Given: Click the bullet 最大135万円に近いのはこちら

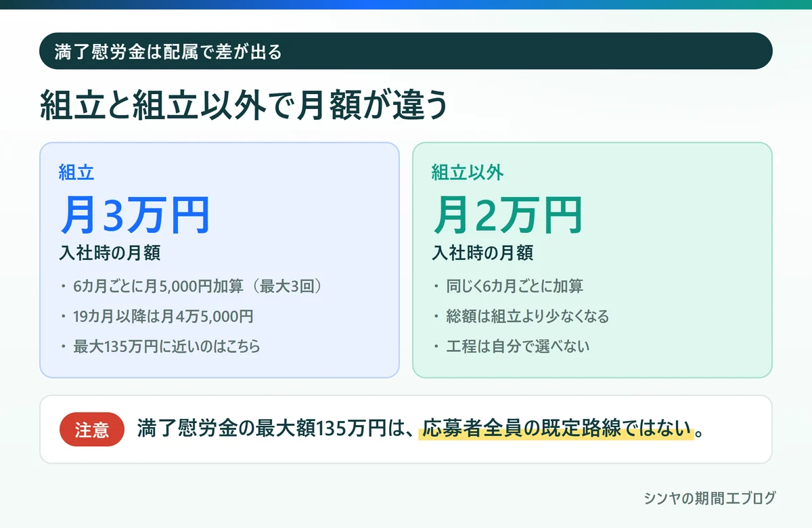Looking at the screenshot, I should click(166, 347).
